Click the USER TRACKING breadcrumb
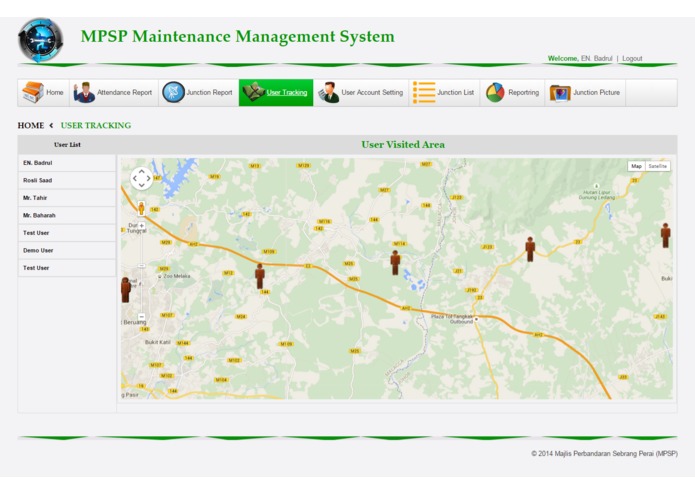 96,125
